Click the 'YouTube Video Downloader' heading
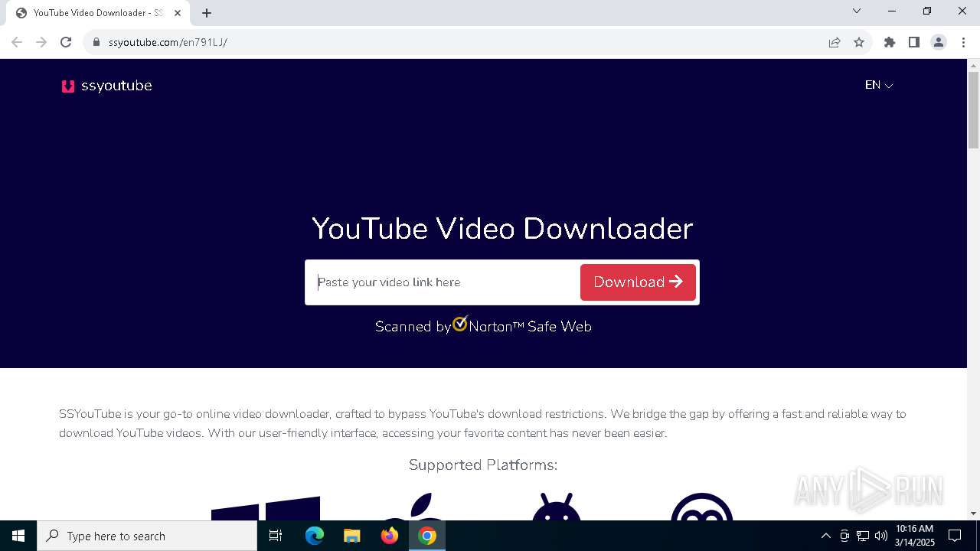Image resolution: width=980 pixels, height=551 pixels. pyautogui.click(x=502, y=228)
